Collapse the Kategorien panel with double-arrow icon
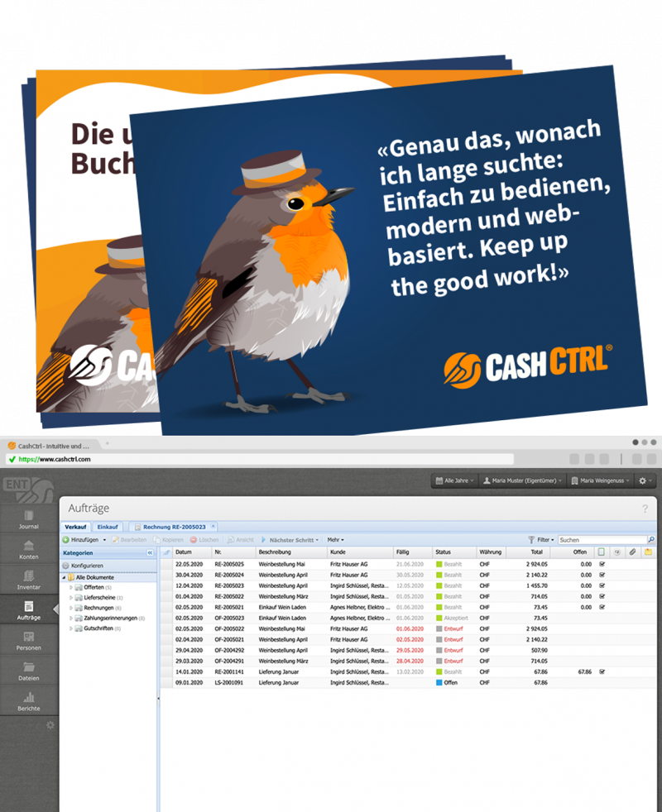This screenshot has width=662, height=812. [150, 552]
